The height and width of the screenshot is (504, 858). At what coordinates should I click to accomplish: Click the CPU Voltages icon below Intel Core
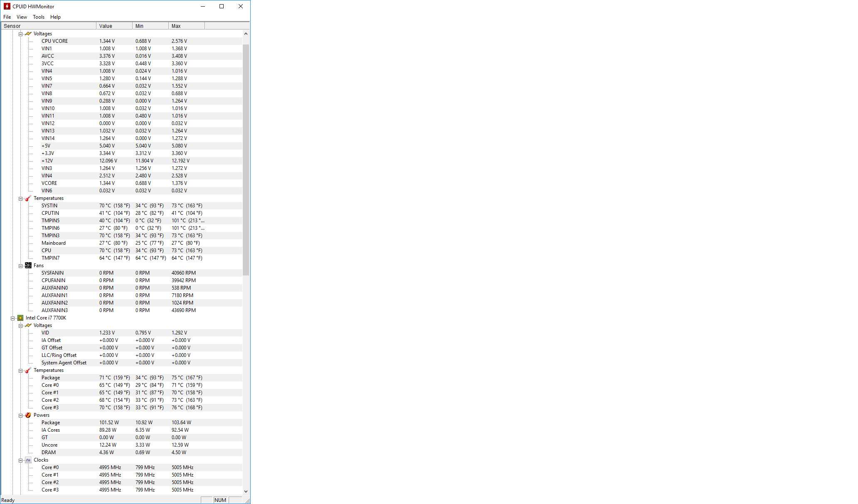(x=28, y=325)
